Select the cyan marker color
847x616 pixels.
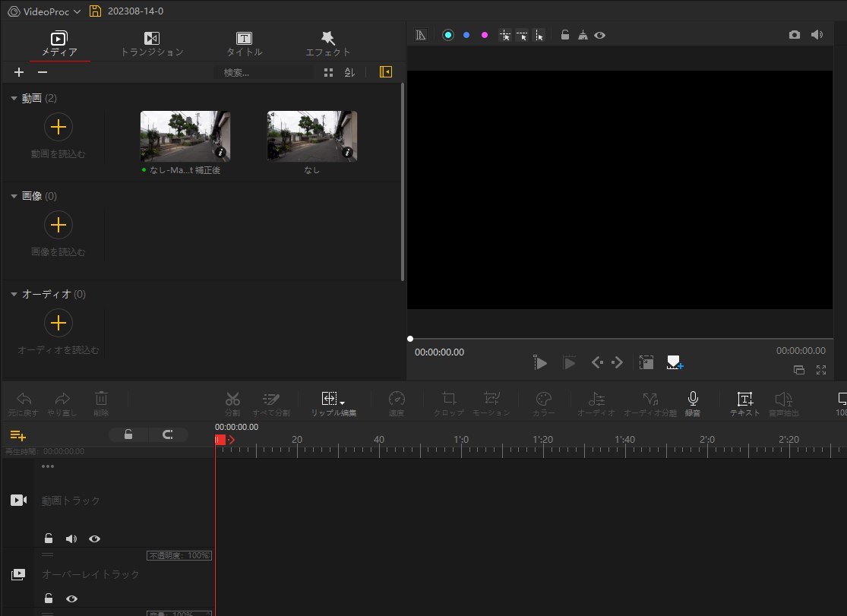coord(447,35)
